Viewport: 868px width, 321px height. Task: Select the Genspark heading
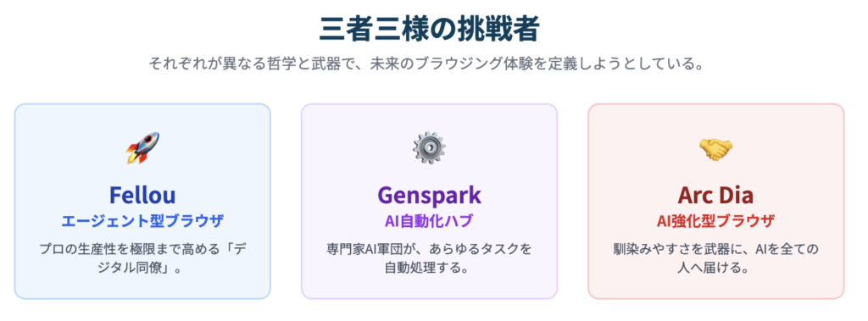point(429,196)
